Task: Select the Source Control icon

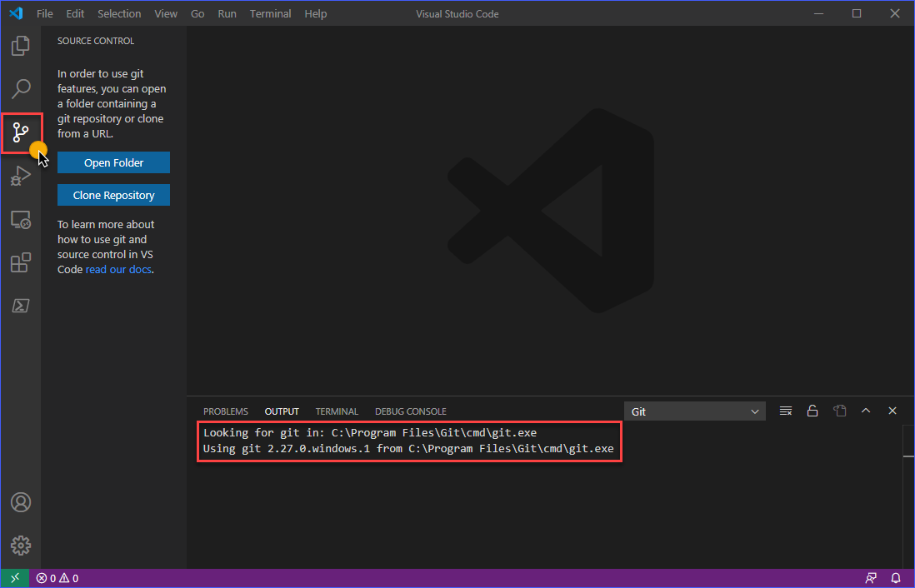Action: pos(20,132)
